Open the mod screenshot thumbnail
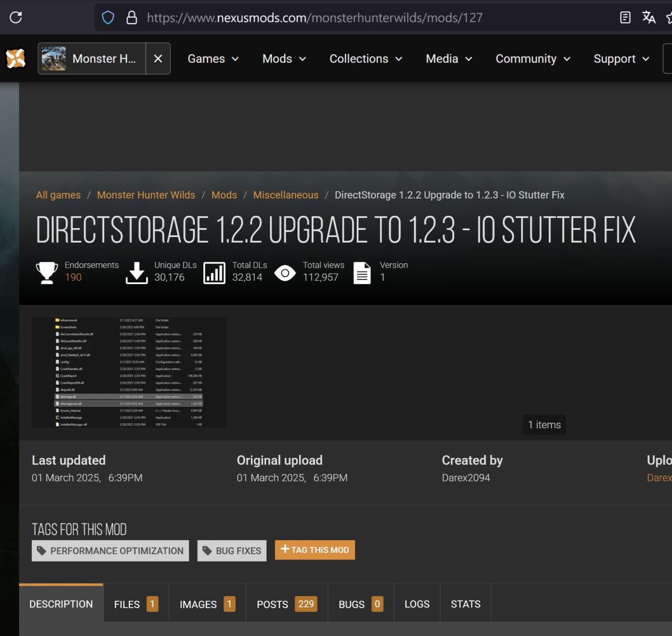 (x=129, y=373)
